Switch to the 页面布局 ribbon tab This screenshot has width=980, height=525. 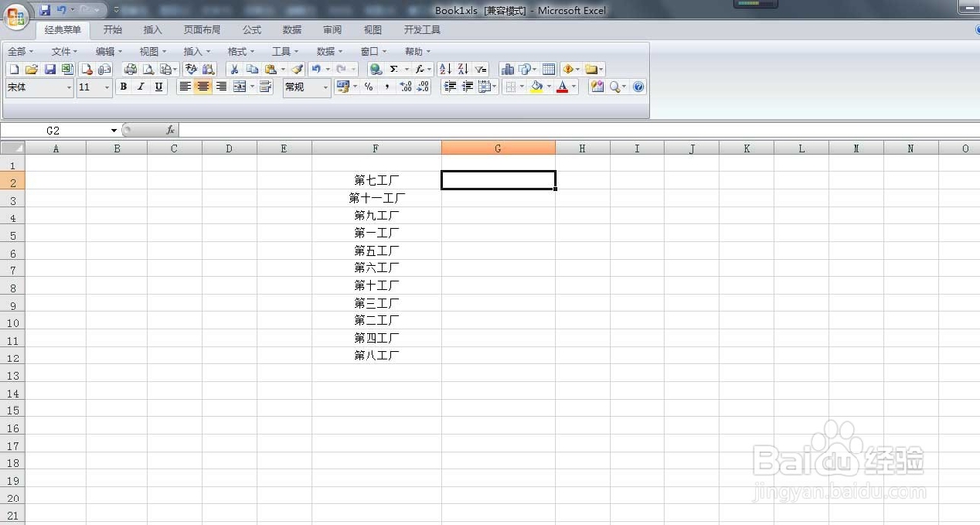coord(202,30)
